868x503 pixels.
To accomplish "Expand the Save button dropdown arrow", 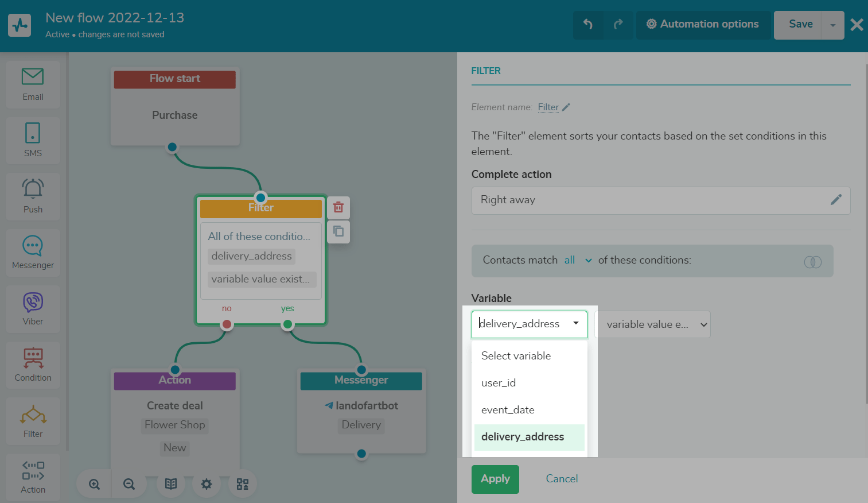I will click(x=832, y=25).
